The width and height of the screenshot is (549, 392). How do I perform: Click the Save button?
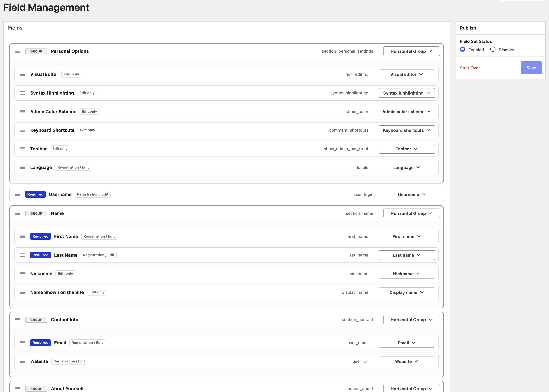tap(531, 68)
